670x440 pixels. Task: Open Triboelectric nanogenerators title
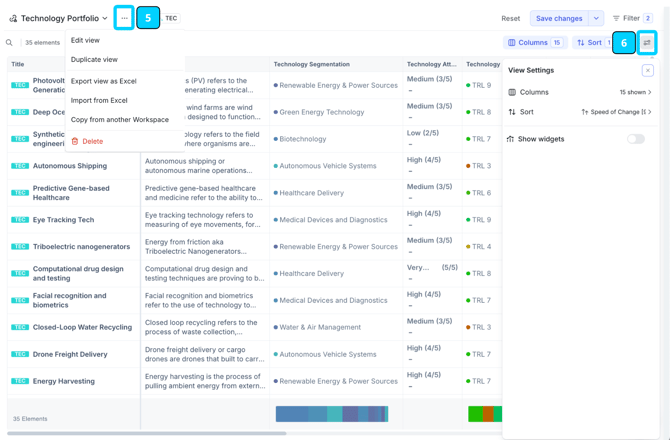pos(81,246)
